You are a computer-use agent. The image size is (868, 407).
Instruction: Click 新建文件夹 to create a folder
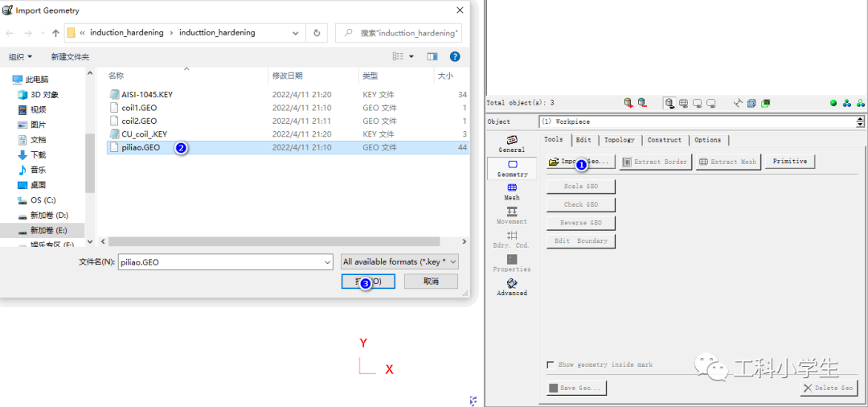click(x=70, y=56)
